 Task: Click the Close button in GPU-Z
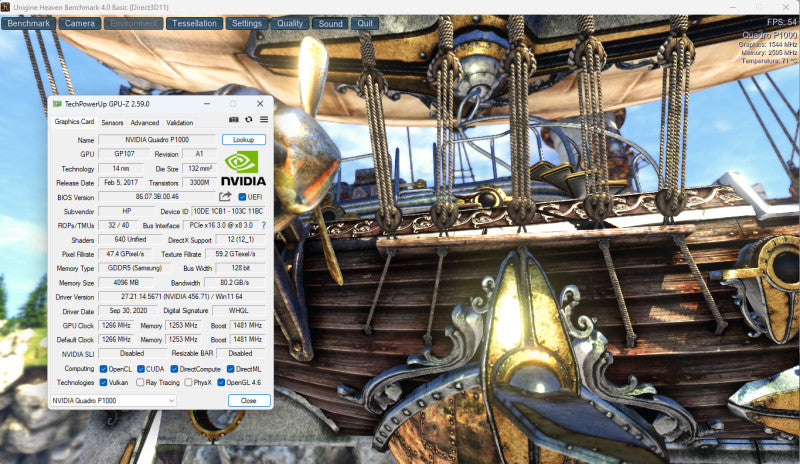[248, 401]
